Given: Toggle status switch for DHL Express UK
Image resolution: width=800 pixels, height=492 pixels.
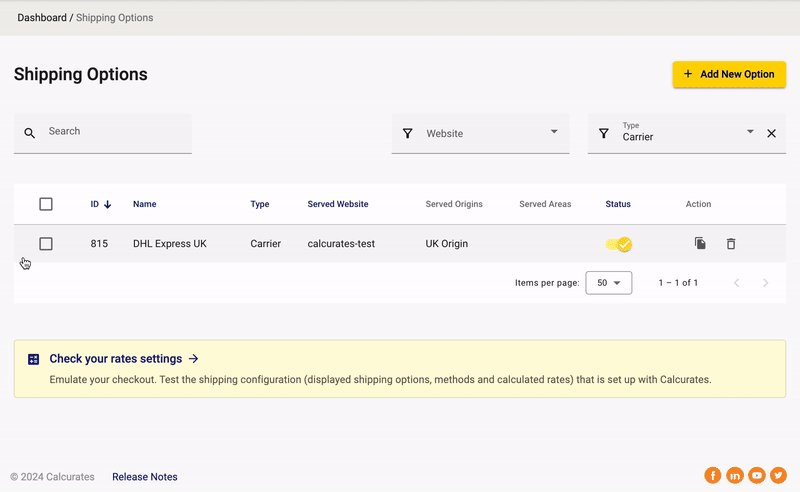Looking at the screenshot, I should [x=618, y=244].
